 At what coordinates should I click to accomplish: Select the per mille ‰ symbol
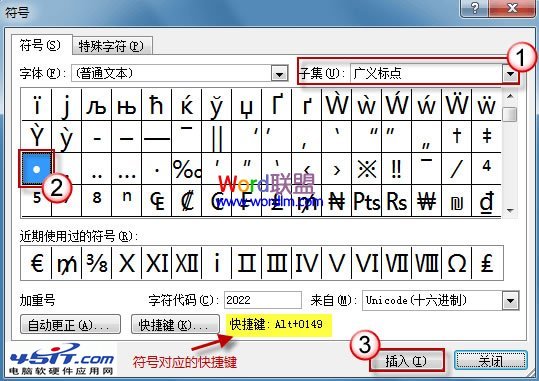coord(187,168)
